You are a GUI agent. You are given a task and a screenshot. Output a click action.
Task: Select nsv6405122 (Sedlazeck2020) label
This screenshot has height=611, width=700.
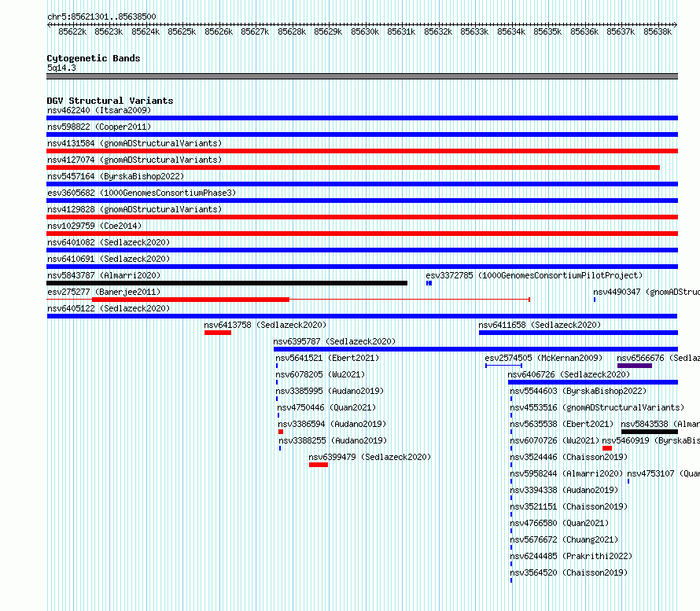[x=109, y=308]
